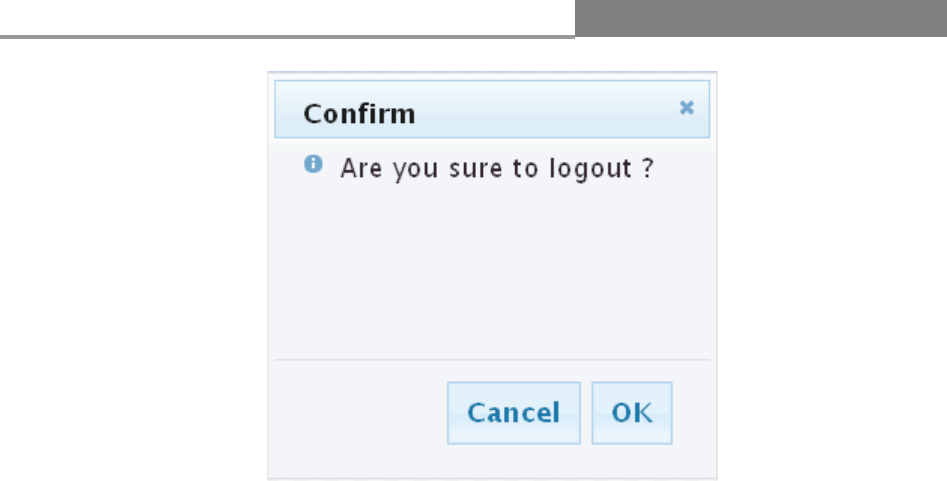Click the white header panel at top left
The image size is (947, 481).
click(x=287, y=17)
